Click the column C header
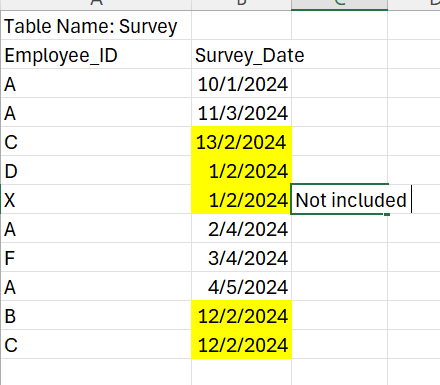 point(340,4)
